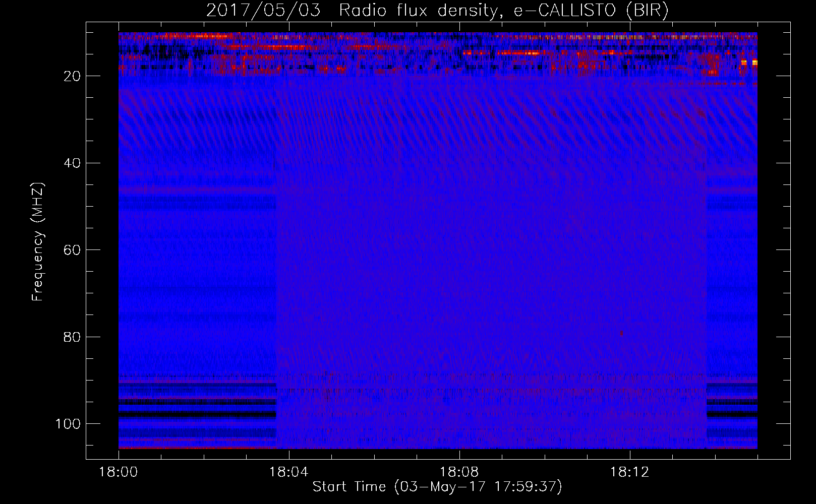Click the '18:12' time tick label
The width and height of the screenshot is (816, 504).
coord(630,472)
